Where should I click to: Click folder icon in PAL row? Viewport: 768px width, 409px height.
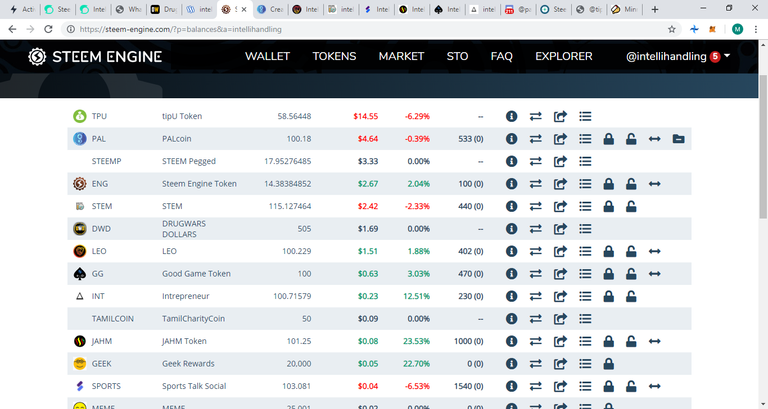tap(678, 139)
